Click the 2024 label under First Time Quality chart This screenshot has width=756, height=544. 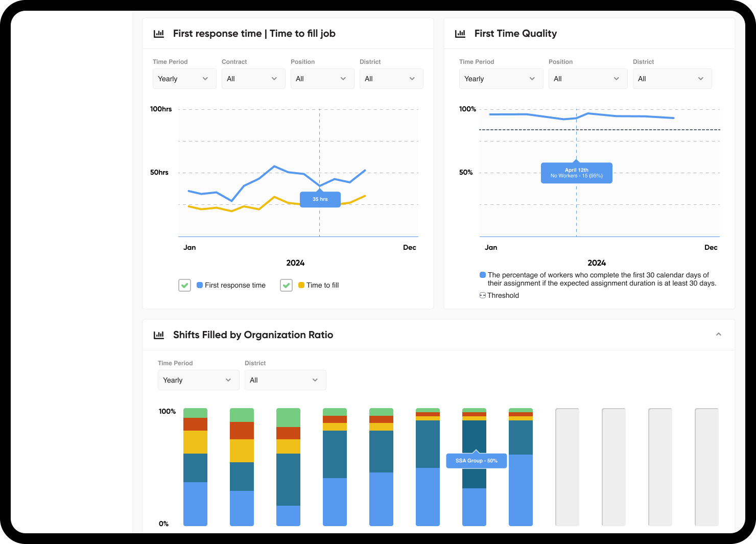[597, 263]
